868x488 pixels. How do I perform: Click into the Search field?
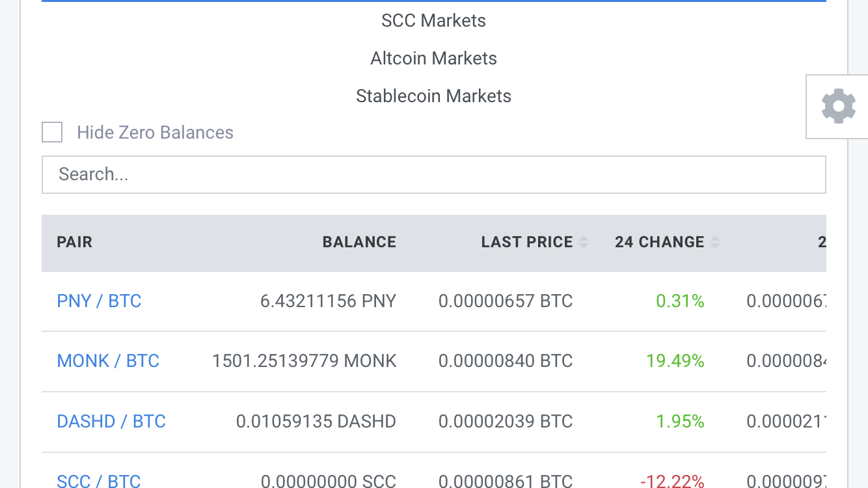click(433, 174)
